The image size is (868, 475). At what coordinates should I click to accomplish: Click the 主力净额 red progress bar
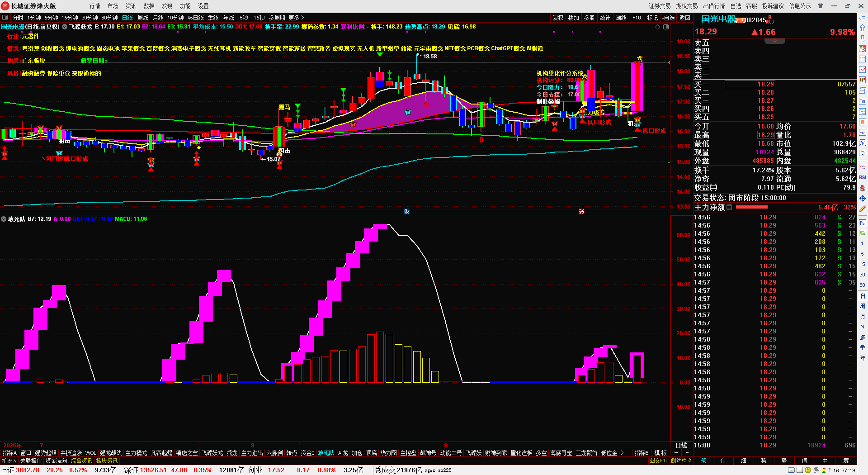point(752,207)
